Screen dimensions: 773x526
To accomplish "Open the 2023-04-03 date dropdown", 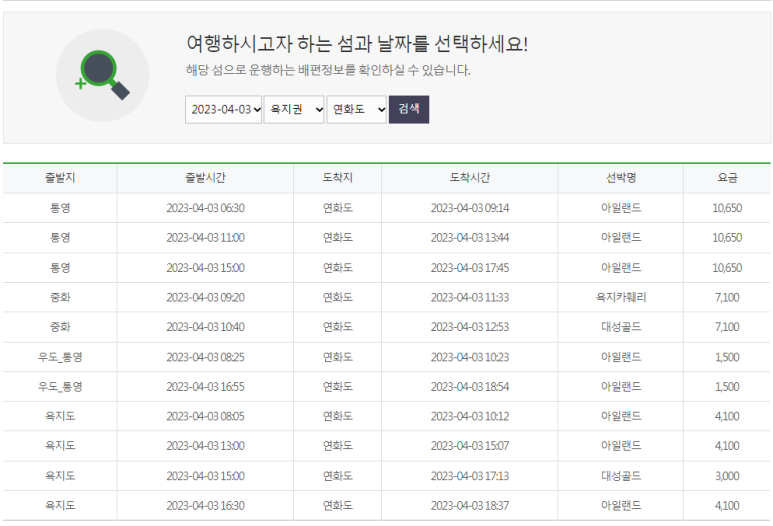I will 223,109.
